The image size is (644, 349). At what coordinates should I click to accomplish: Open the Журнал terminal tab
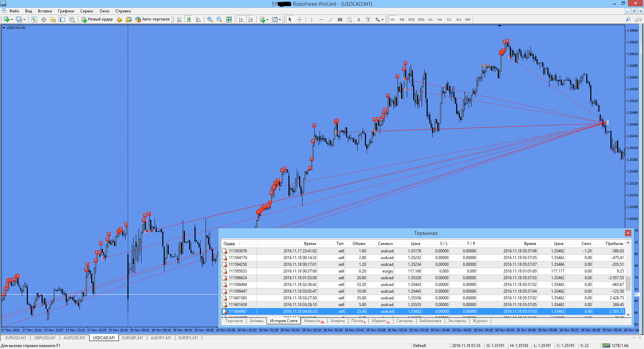[480, 321]
